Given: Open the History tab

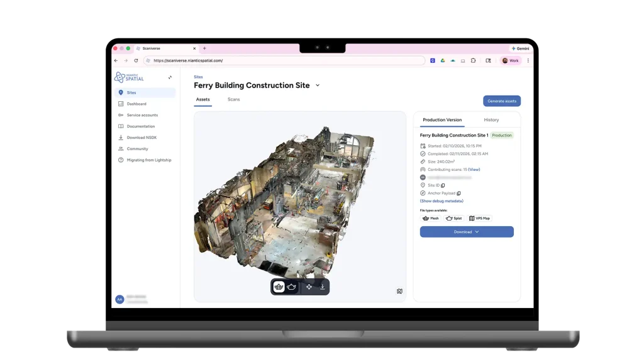Looking at the screenshot, I should click(491, 119).
